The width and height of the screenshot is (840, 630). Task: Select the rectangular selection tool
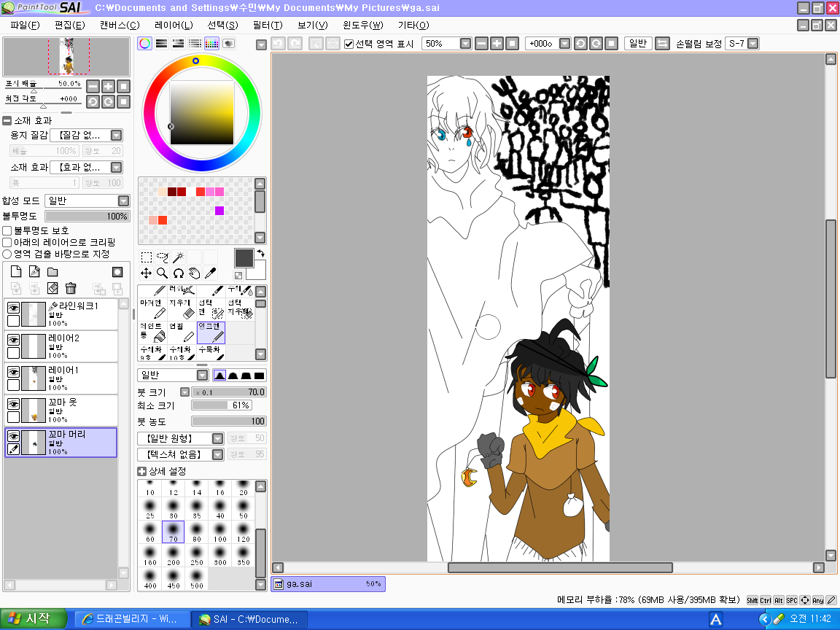[147, 257]
